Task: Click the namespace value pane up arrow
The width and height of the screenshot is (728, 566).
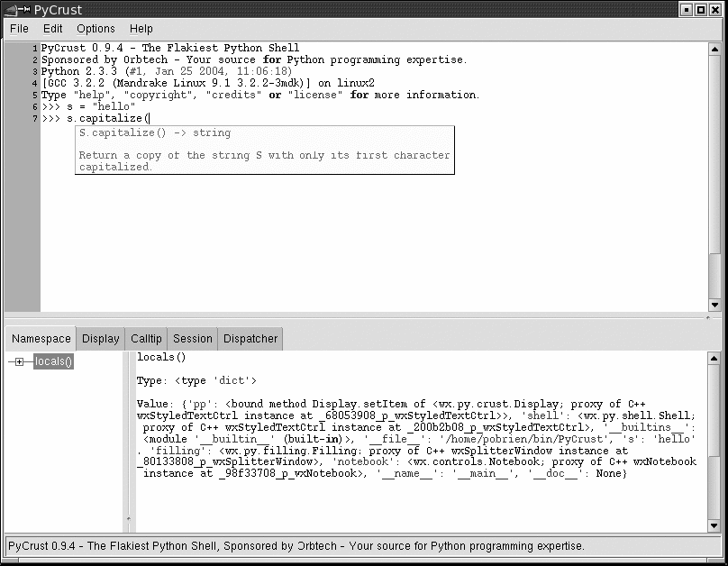Action: 714,358
